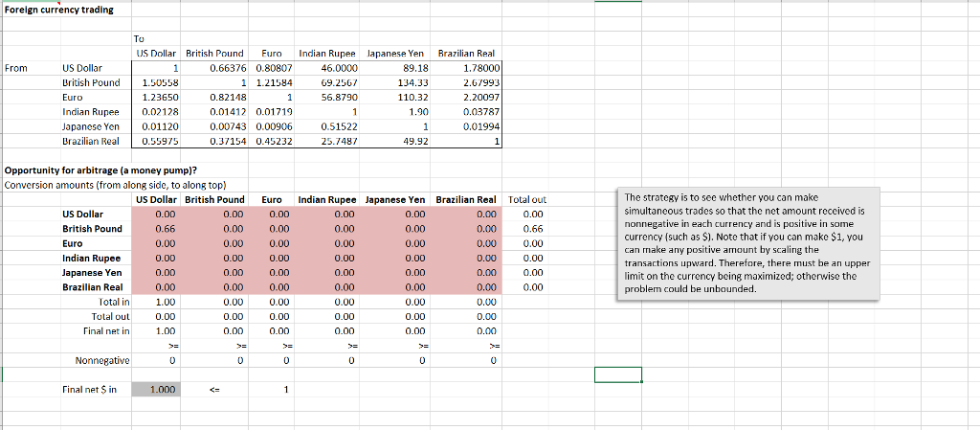The width and height of the screenshot is (980, 430).
Task: Click the 'Total out' column header cell
Action: [x=527, y=199]
